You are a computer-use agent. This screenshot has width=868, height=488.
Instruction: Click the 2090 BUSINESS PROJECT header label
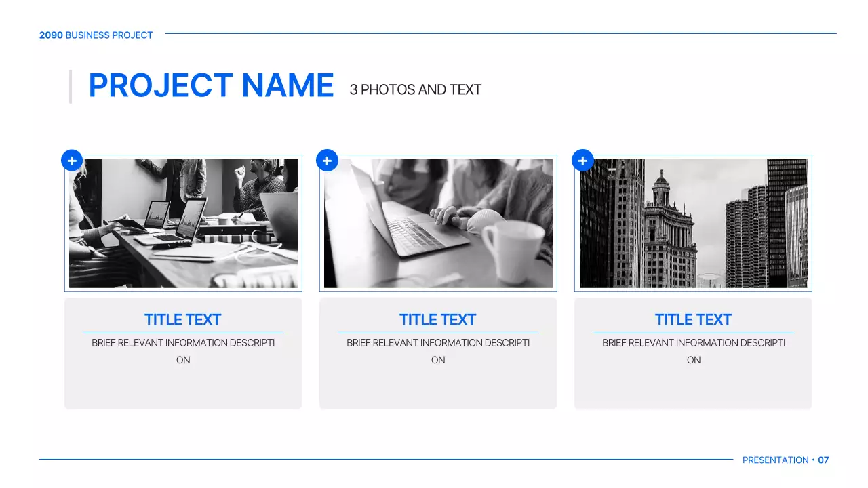click(96, 35)
